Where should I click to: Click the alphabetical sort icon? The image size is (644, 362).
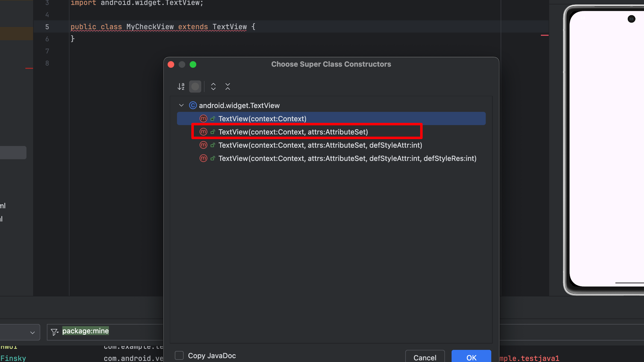pos(181,87)
